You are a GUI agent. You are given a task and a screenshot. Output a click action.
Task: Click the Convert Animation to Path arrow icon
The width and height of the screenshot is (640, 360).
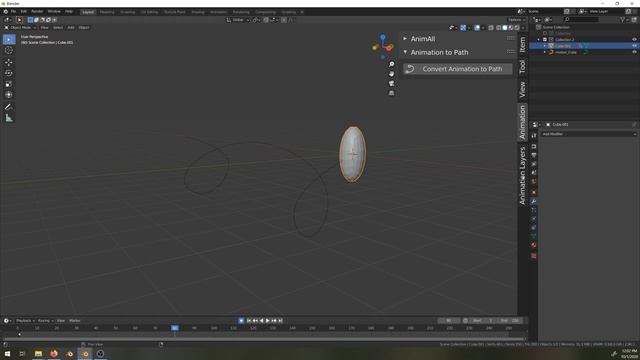(x=410, y=69)
